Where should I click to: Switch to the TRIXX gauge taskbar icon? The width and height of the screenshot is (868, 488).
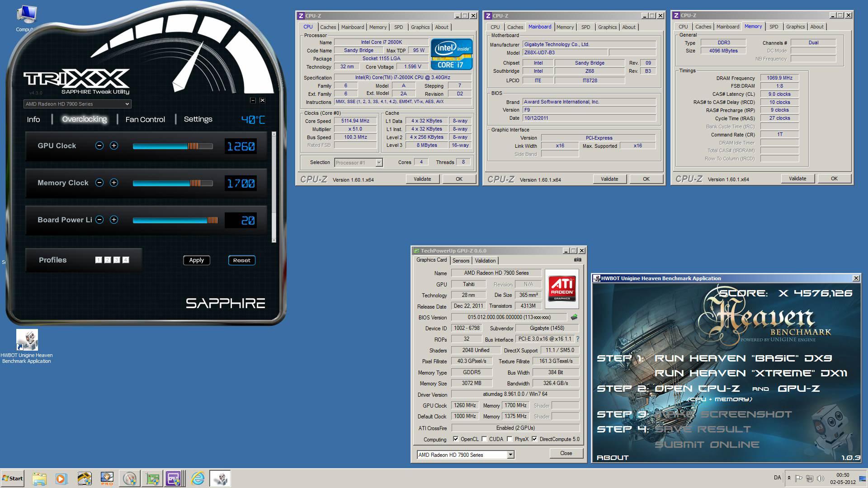coord(130,479)
